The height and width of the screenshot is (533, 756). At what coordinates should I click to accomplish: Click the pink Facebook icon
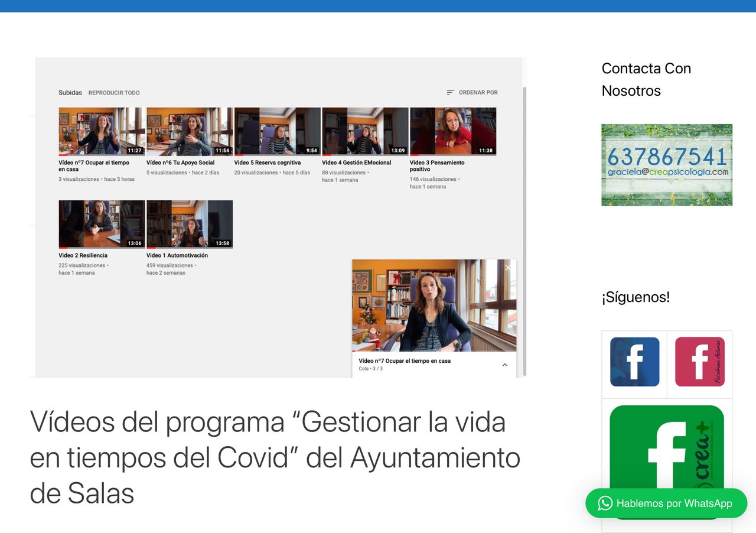[x=699, y=362]
